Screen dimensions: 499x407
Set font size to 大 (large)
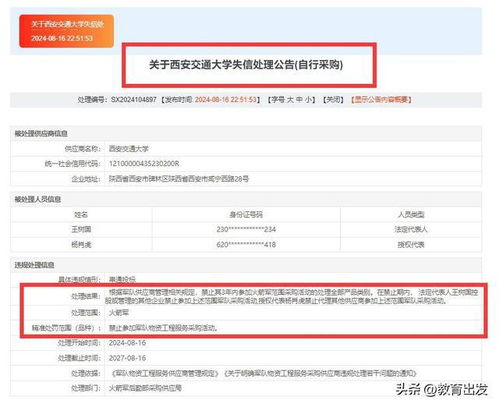(x=290, y=100)
